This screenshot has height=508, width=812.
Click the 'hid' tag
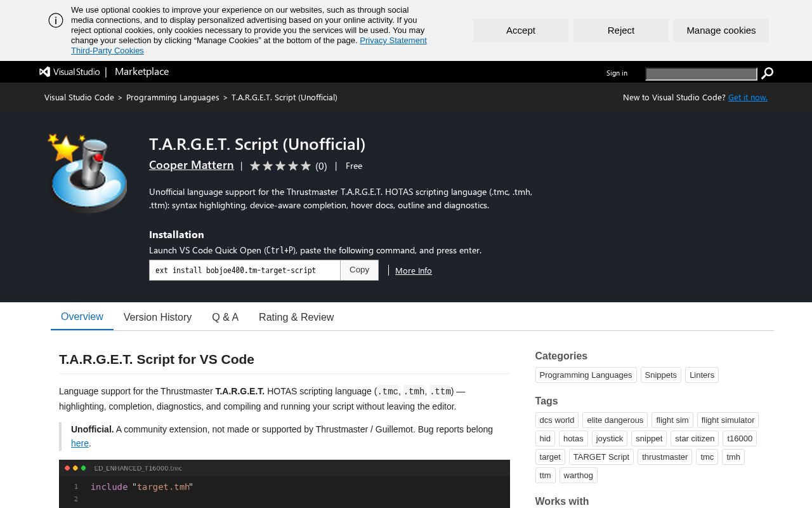point(545,439)
